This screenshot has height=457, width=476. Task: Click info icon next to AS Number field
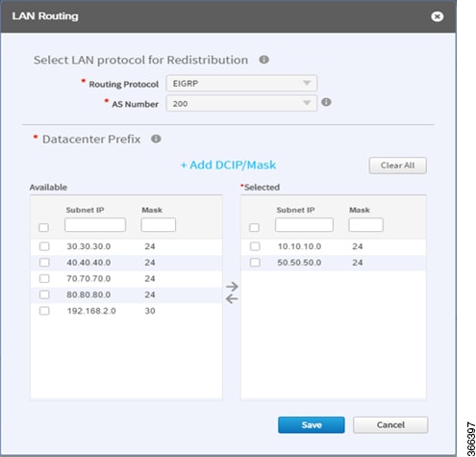click(326, 102)
